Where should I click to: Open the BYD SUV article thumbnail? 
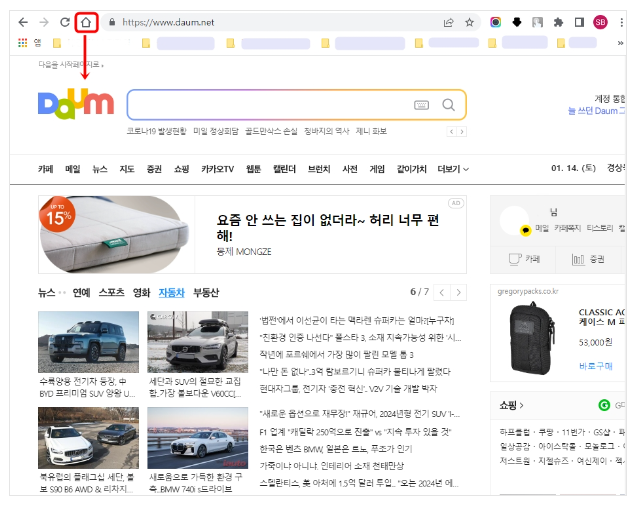(88, 342)
